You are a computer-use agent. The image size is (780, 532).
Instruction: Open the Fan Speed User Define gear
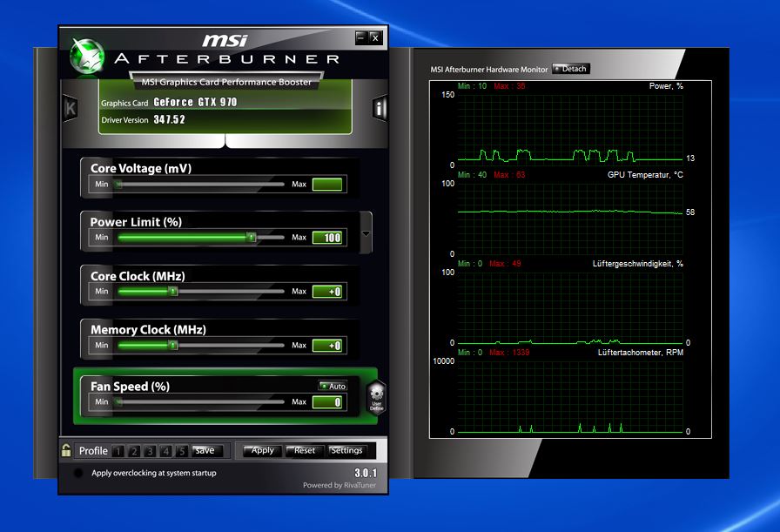click(377, 398)
